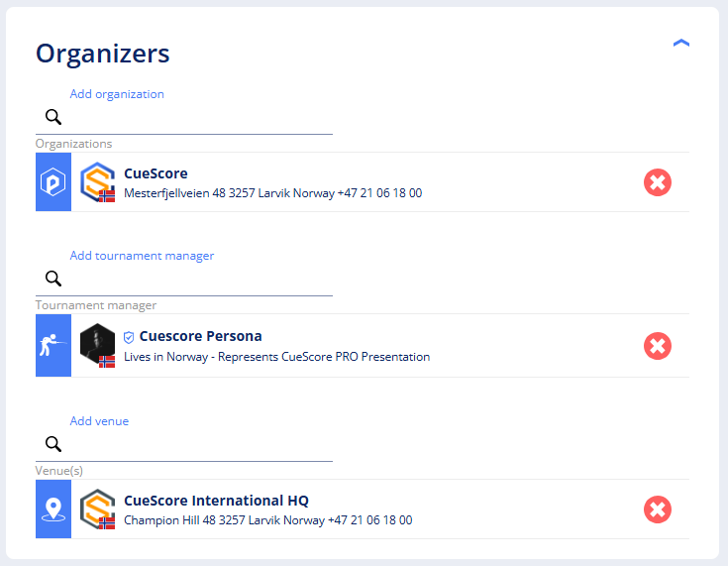
Task: Click the Tournament manager list label
Action: [x=96, y=305]
